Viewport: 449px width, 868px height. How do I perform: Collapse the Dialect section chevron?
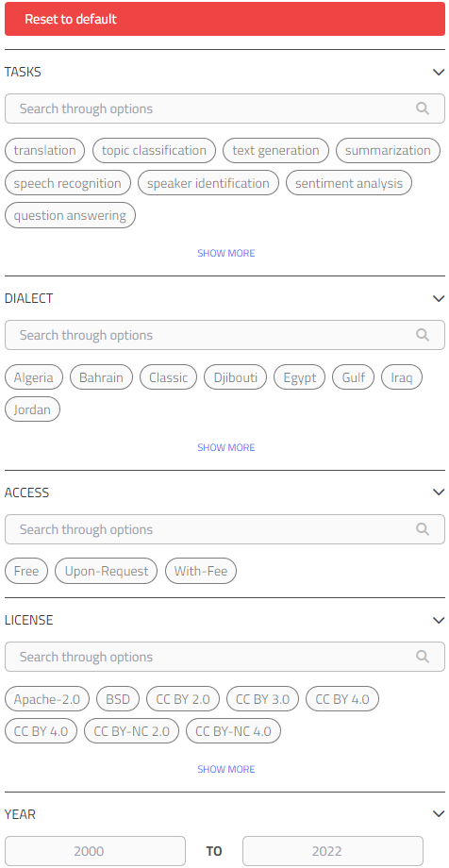[x=439, y=298]
